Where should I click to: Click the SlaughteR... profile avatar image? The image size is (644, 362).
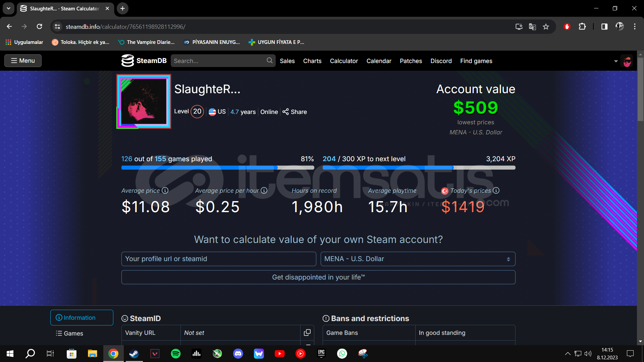[x=144, y=101]
